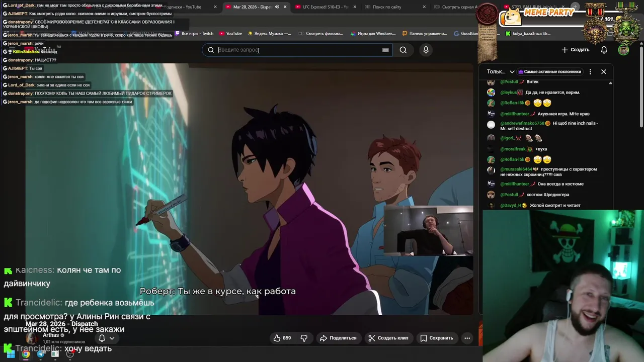This screenshot has width=644, height=362.
Task: Open the notifications bell in YouTube header
Action: 604,50
